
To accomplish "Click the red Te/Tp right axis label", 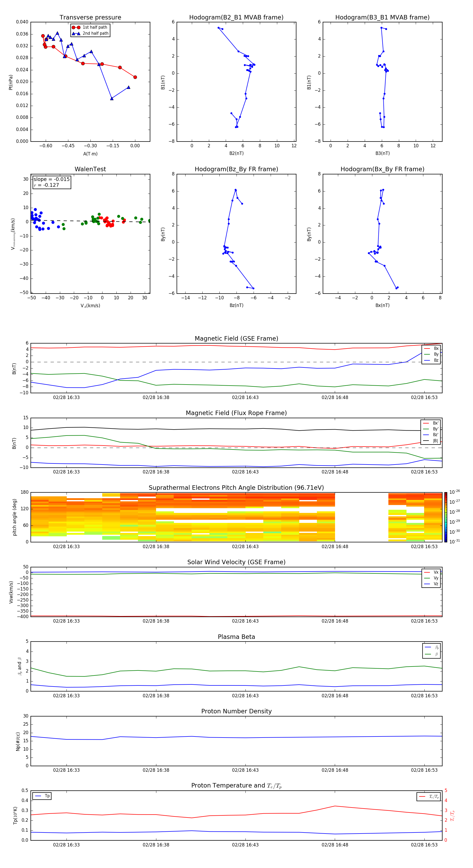I will click(453, 816).
